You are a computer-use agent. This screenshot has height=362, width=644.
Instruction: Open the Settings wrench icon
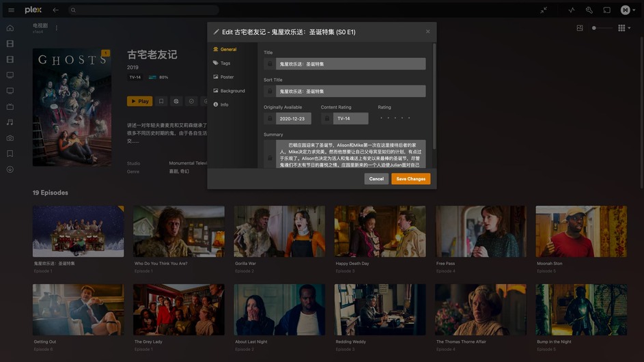(589, 10)
